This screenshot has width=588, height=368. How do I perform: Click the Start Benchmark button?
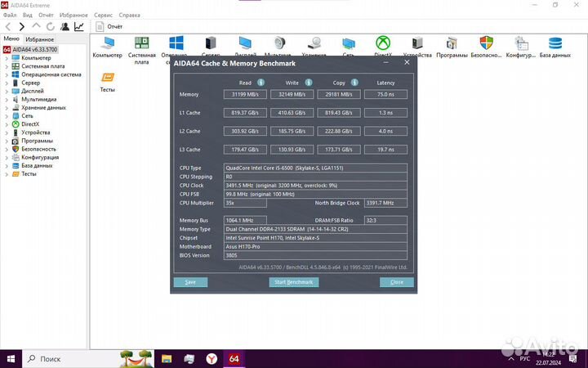[x=294, y=282]
